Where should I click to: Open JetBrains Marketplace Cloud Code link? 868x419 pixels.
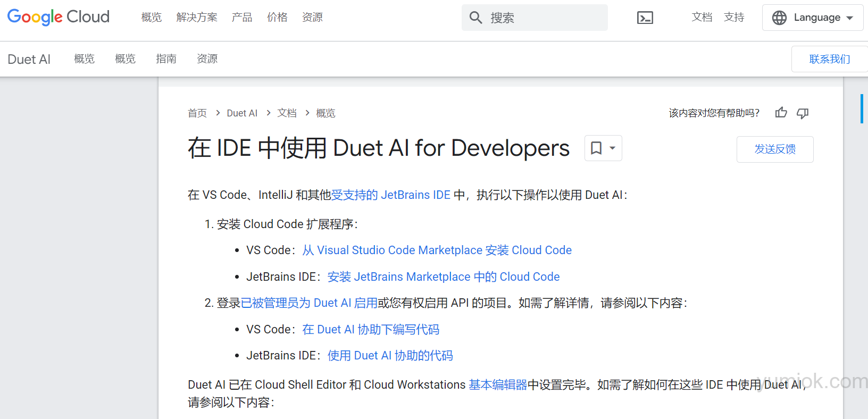click(444, 277)
